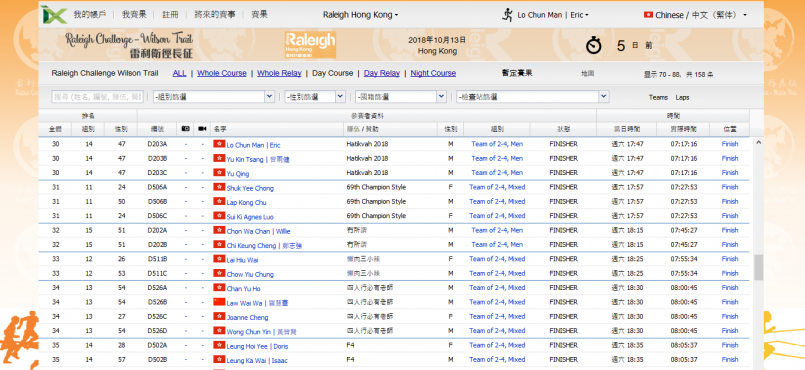
Task: Click the camera column header icon
Action: (186, 129)
